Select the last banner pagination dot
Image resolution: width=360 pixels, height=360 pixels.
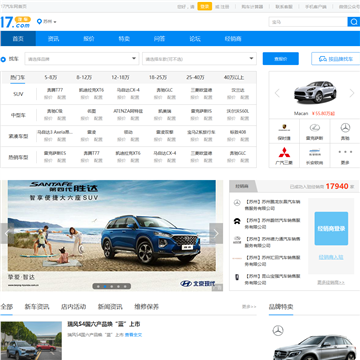pyautogui.click(x=125, y=286)
